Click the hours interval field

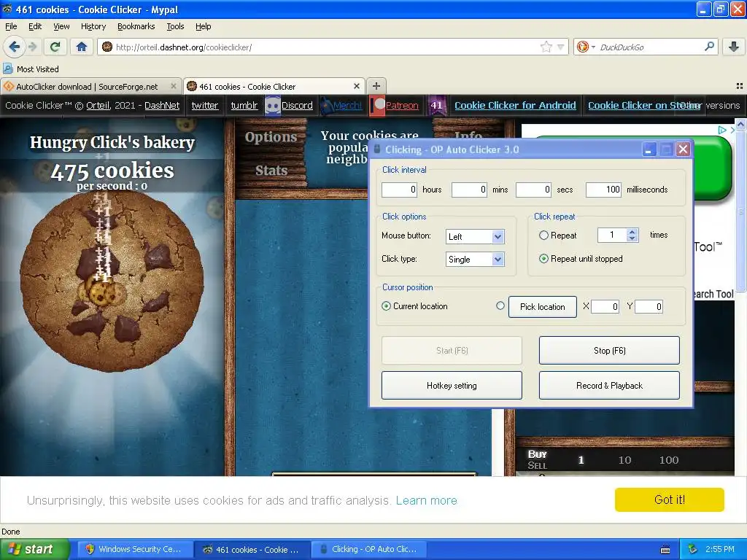(399, 190)
